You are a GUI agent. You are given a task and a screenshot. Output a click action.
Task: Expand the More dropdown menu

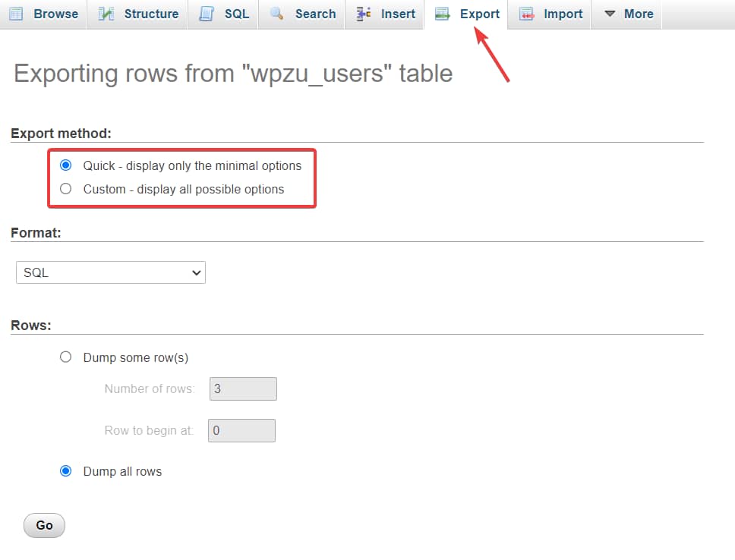tap(627, 14)
